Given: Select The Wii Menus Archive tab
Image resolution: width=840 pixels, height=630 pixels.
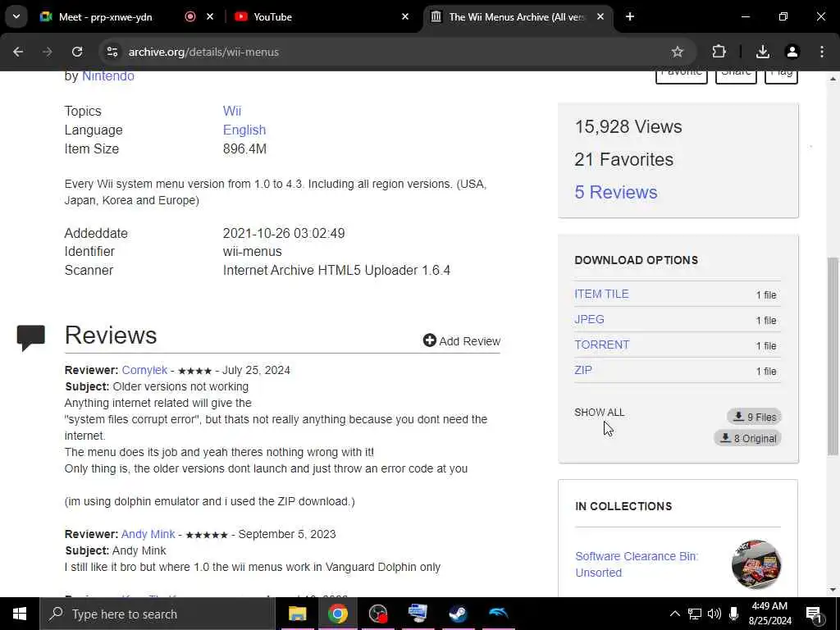Looking at the screenshot, I should coord(517,17).
